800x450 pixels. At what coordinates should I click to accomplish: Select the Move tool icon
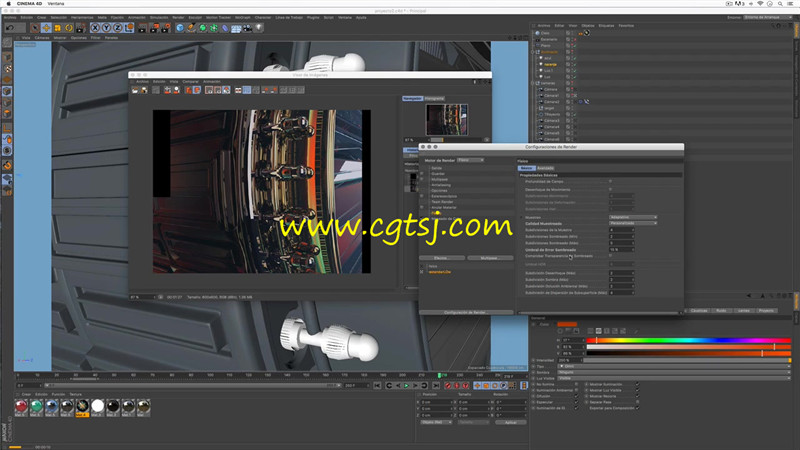tap(46, 28)
